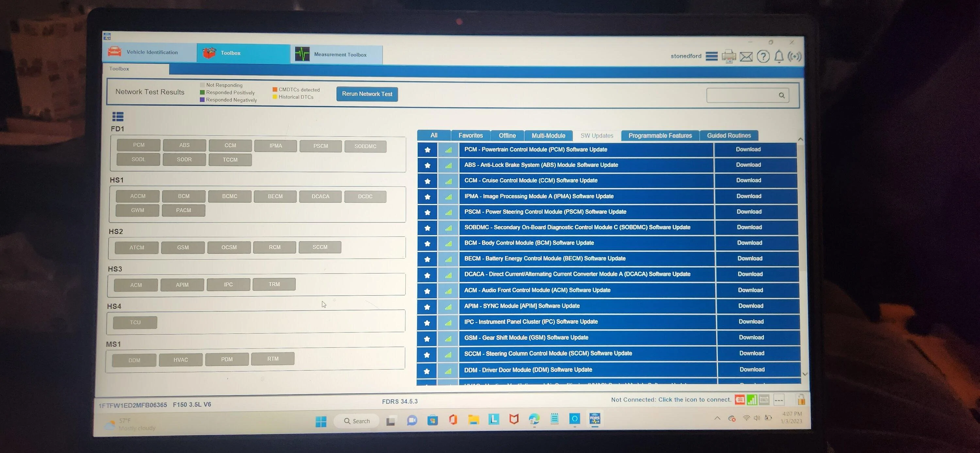980x453 pixels.
Task: Click the wireless connection signal icon in header
Action: pyautogui.click(x=794, y=57)
